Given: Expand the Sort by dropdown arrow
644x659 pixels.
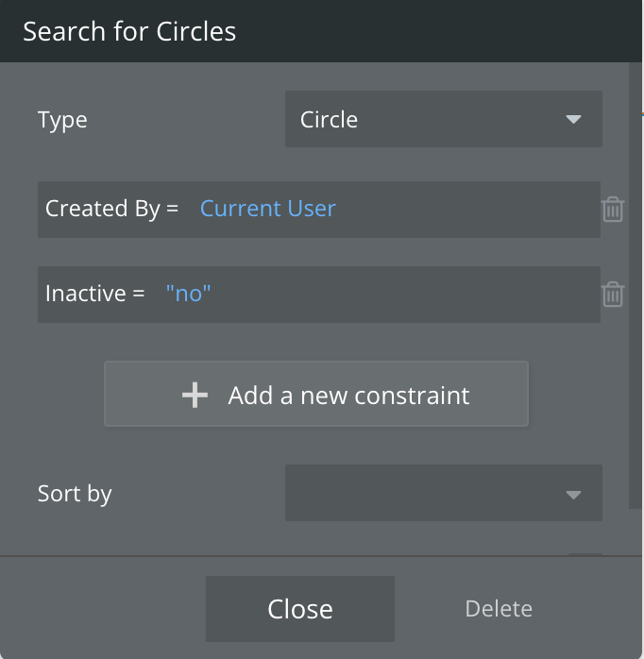Looking at the screenshot, I should pos(573,494).
